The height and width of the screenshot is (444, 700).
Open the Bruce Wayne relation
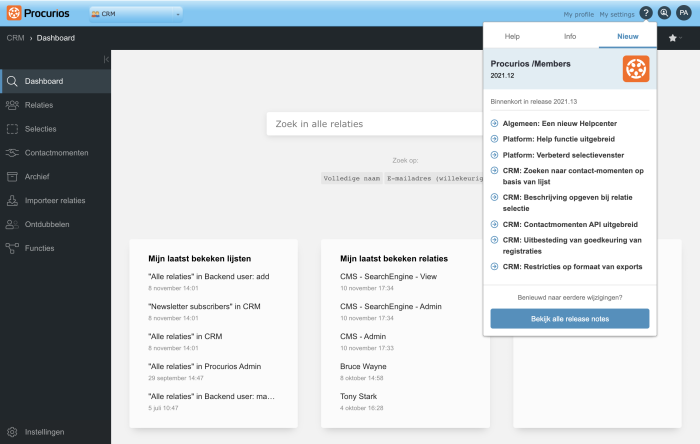point(363,366)
